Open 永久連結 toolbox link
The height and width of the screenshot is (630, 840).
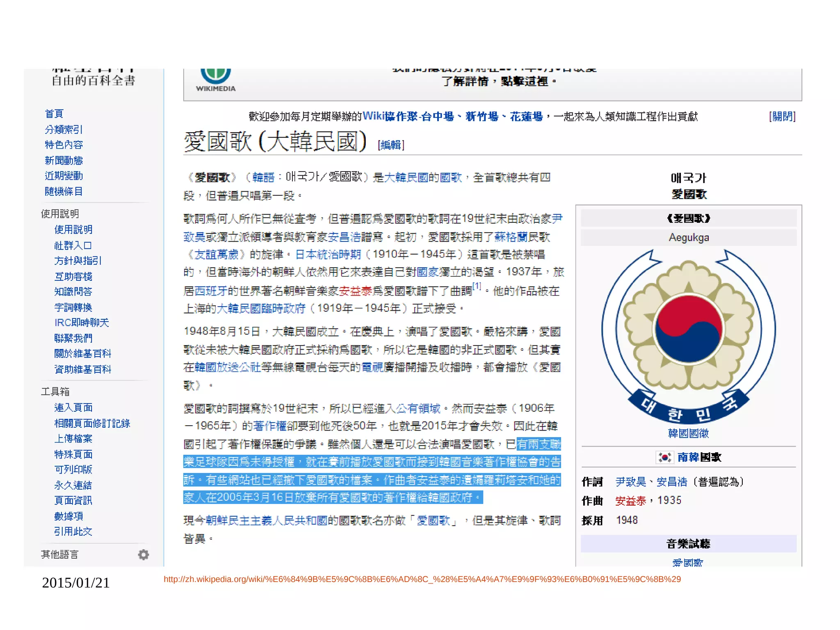tap(73, 485)
